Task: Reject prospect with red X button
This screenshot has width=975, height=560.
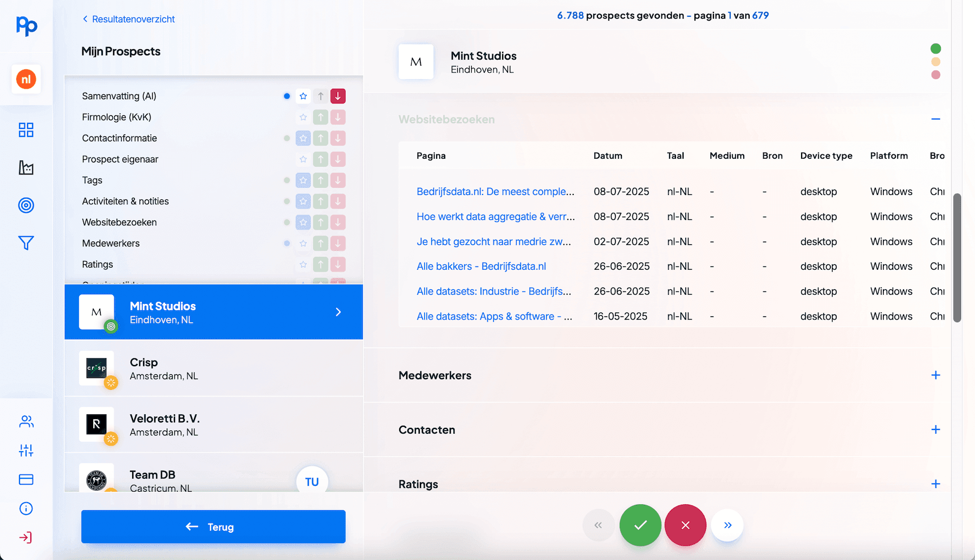Action: pyautogui.click(x=685, y=525)
